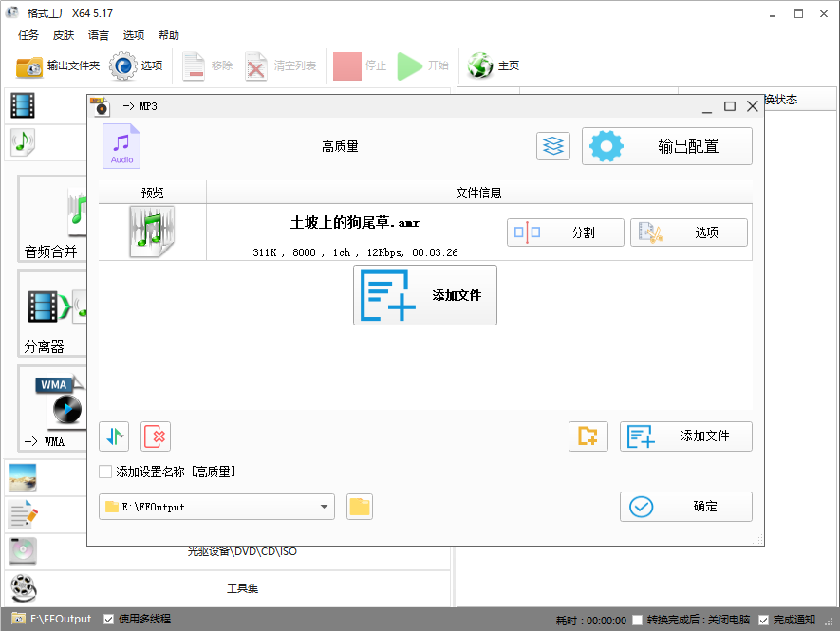Click the red remove-file icon in the dialog
Screen dimensions: 840x631
(x=155, y=436)
